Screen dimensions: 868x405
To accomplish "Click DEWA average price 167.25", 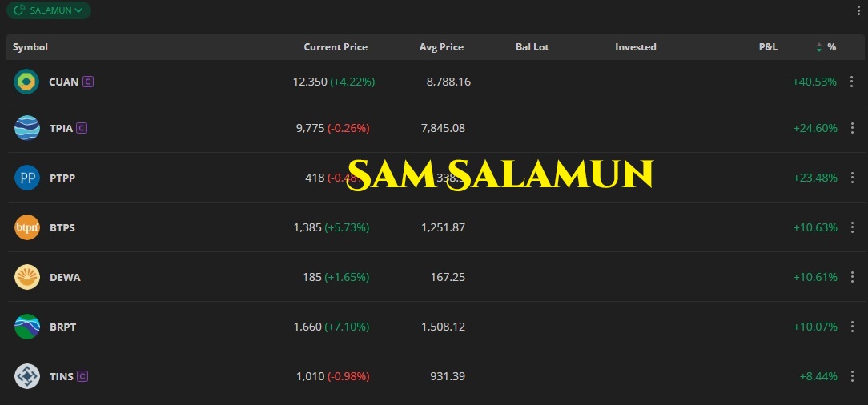I will coord(448,277).
